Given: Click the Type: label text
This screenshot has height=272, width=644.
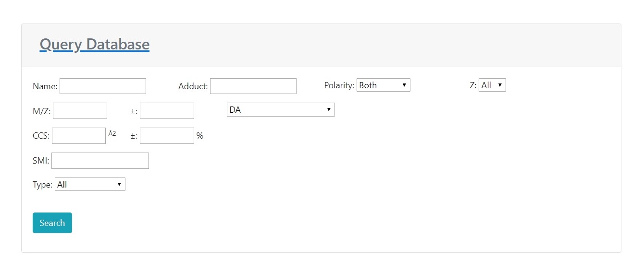Looking at the screenshot, I should [42, 185].
